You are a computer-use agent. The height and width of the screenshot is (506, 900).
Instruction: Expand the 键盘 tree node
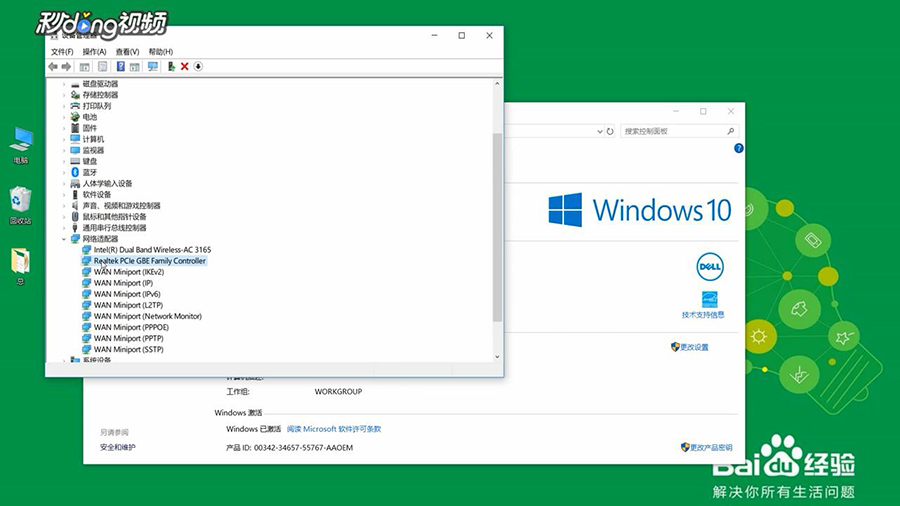coord(64,161)
